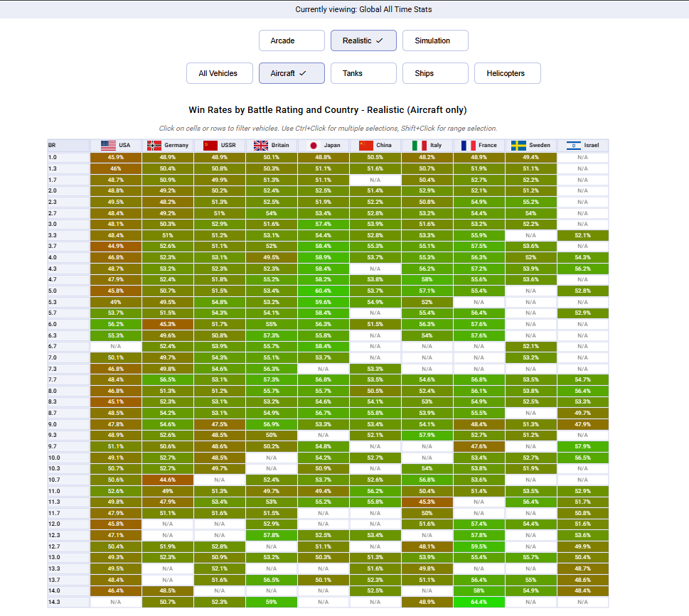Select the bright green 64.4% France cell
689x616 pixels.
479,602
